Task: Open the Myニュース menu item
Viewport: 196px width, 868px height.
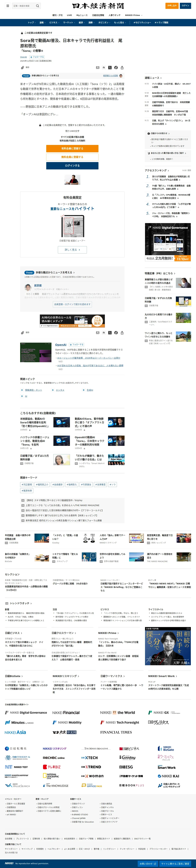Action: (x=82, y=15)
